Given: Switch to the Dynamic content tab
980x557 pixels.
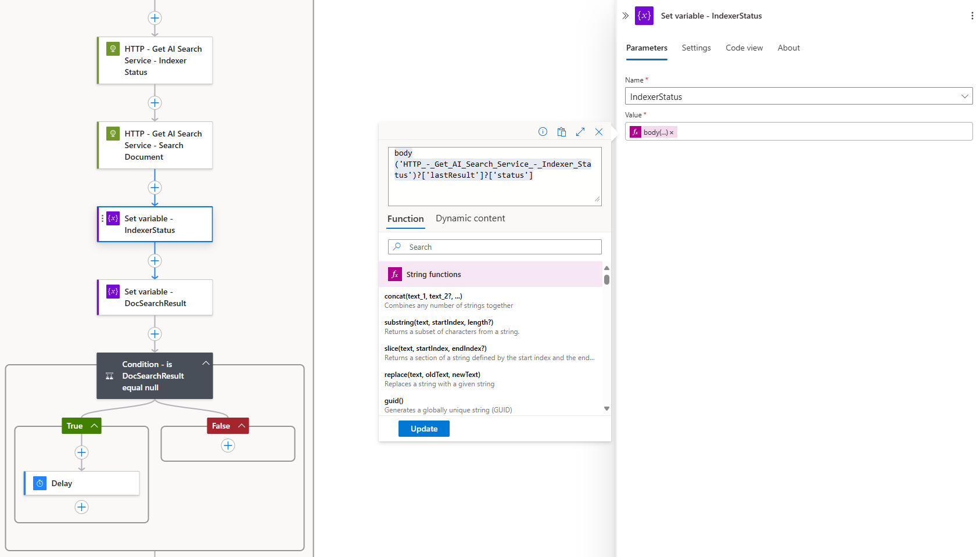Looking at the screenshot, I should pos(470,218).
